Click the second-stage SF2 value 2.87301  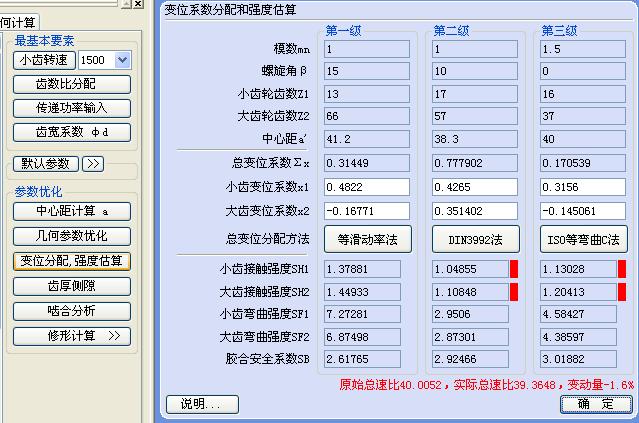click(470, 337)
